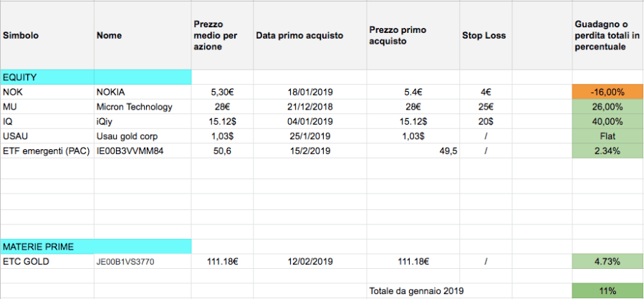
Task: Select the green 11% total cell
Action: (x=607, y=290)
